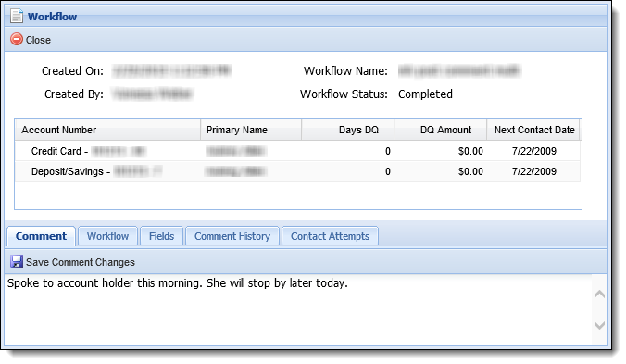Sort by the DQ Amount column header

tap(441, 130)
